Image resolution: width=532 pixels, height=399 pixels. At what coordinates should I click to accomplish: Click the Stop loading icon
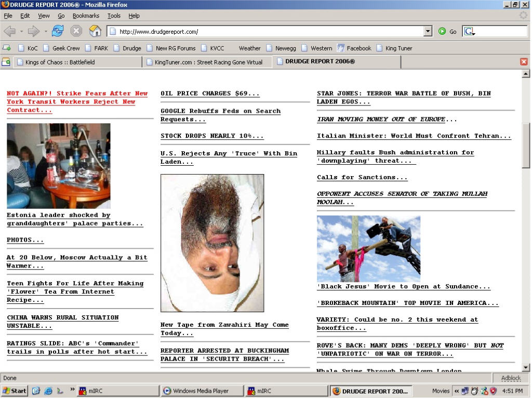(76, 31)
